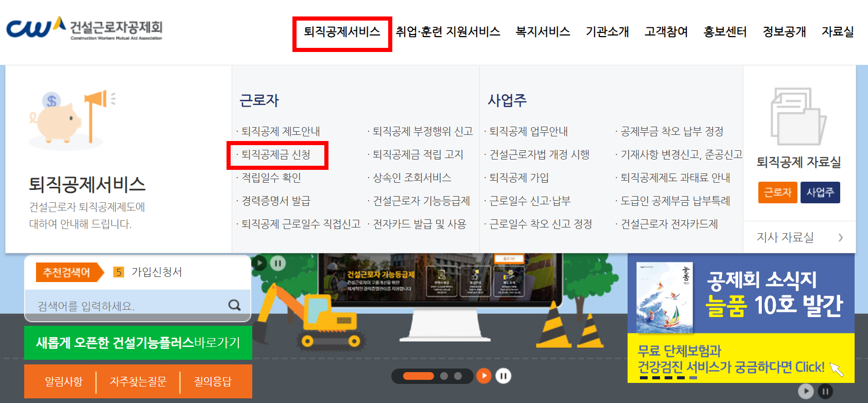This screenshot has height=403, width=868.
Task: Open 상속인 조회서비스 link
Action: coord(412,178)
